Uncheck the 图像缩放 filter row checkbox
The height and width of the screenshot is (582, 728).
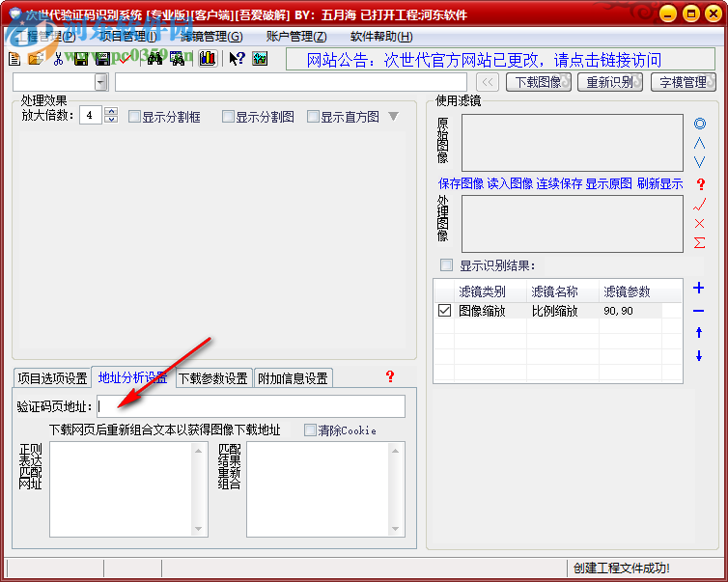point(444,311)
